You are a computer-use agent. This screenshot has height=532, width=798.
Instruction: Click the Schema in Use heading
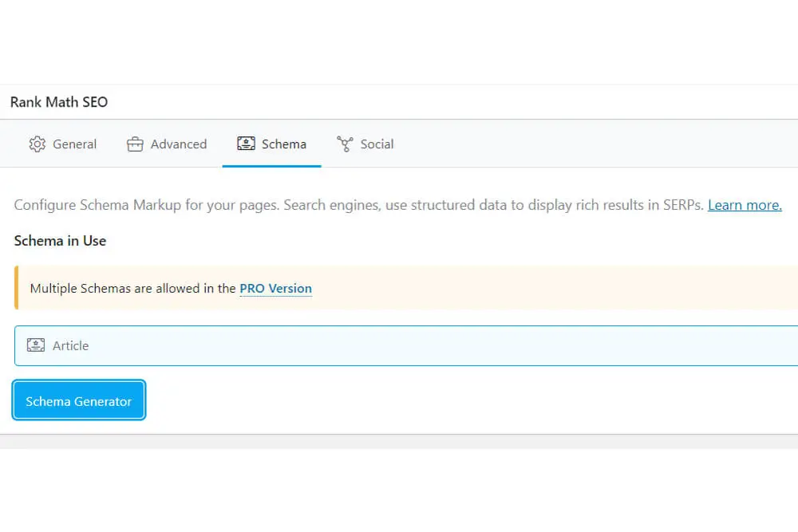pyautogui.click(x=60, y=241)
